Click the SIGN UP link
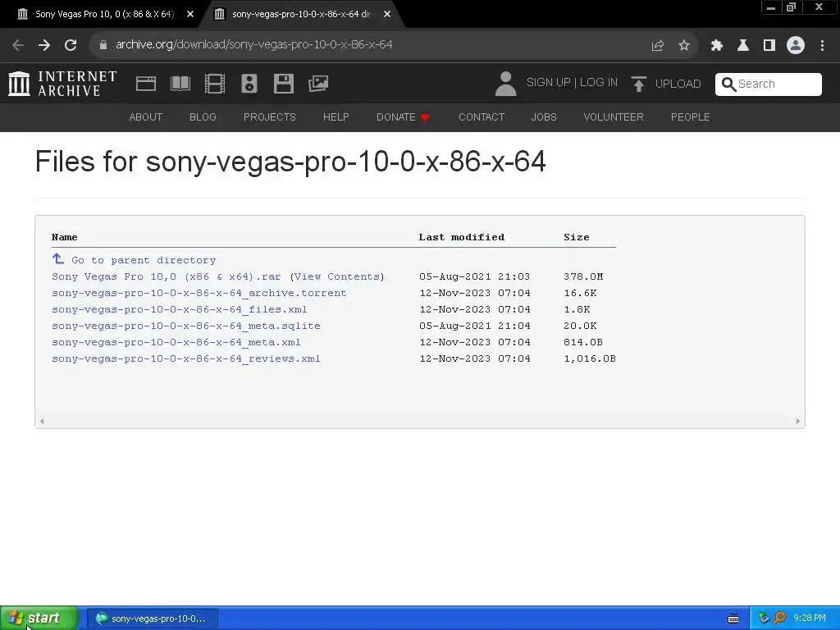The image size is (840, 630). click(548, 83)
